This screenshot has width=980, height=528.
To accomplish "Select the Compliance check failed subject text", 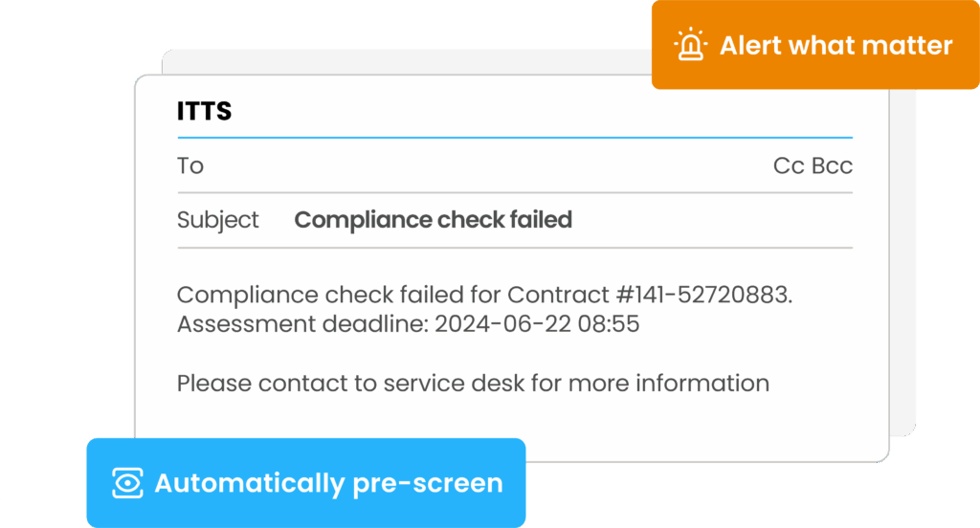I will click(434, 220).
